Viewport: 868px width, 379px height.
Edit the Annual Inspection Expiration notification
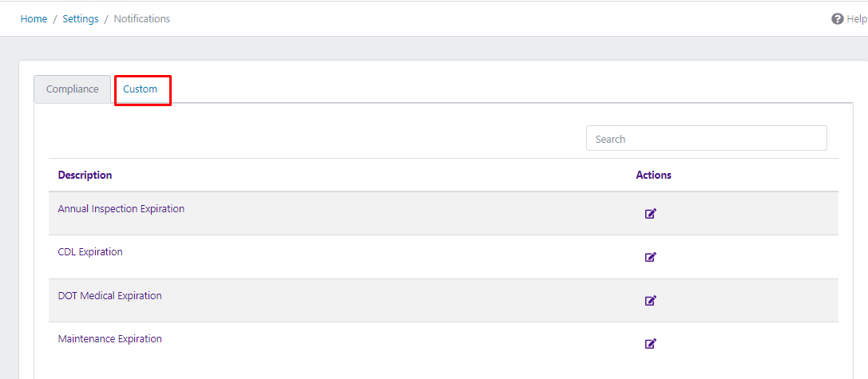(x=650, y=214)
